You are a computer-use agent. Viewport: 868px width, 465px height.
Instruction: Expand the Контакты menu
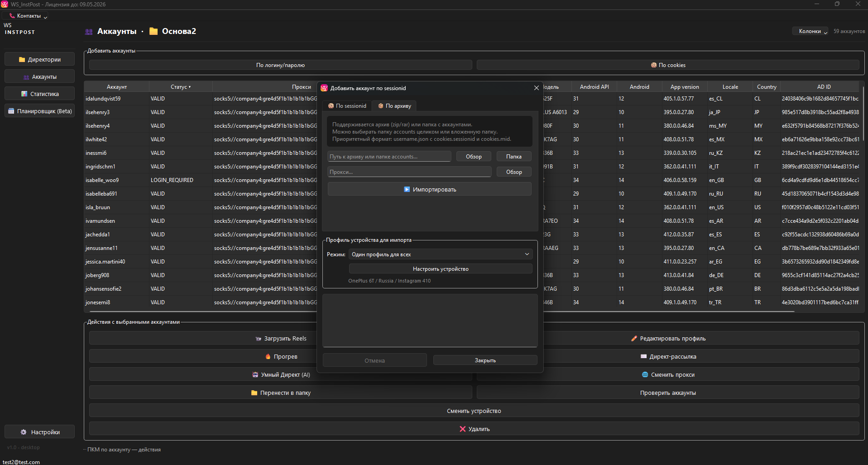pyautogui.click(x=29, y=16)
